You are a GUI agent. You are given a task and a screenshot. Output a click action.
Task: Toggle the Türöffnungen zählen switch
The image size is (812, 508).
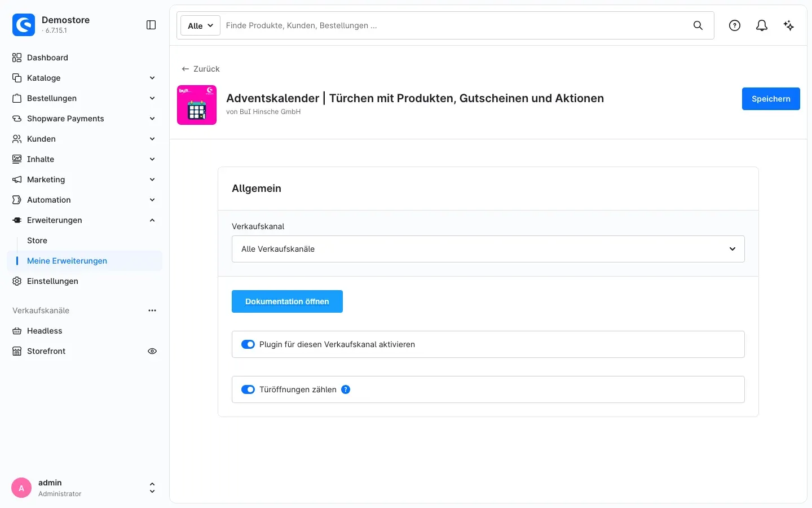click(x=248, y=389)
